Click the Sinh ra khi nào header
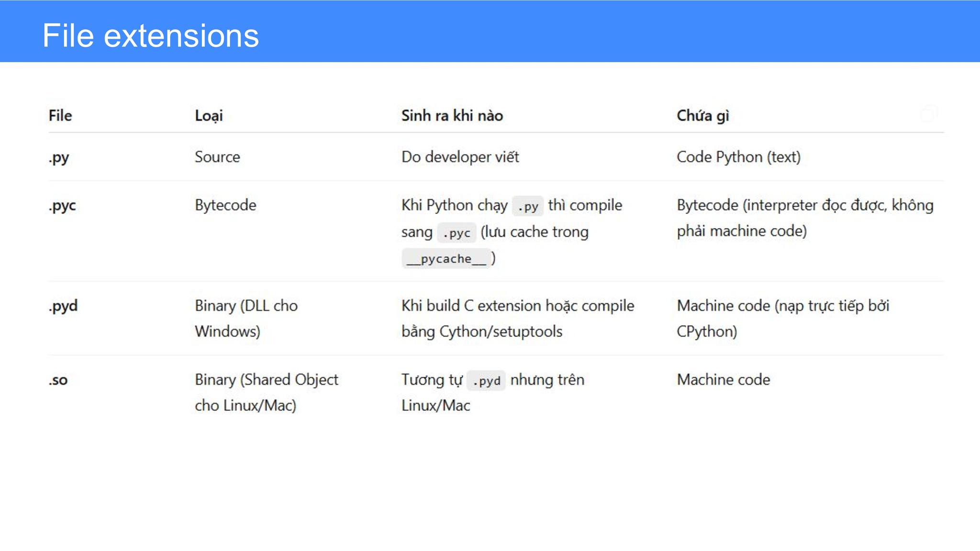Image resolution: width=980 pixels, height=551 pixels. click(x=452, y=115)
